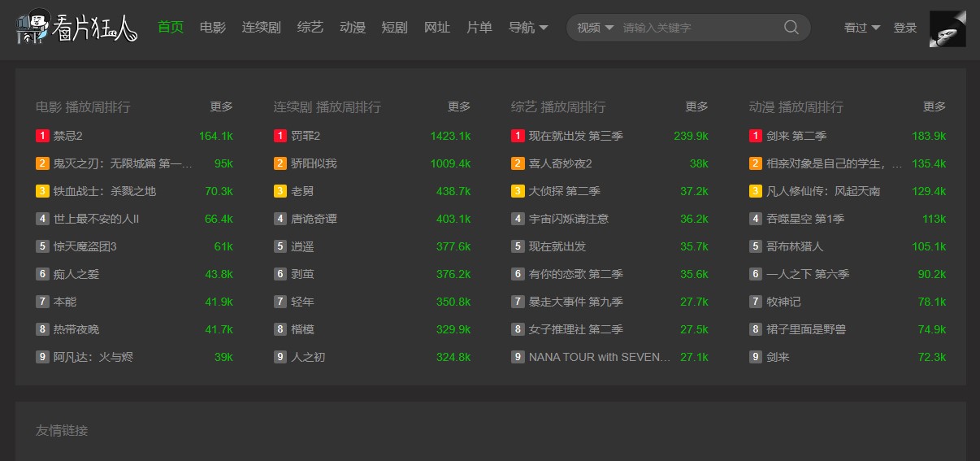Click 更多 for 综艺 weekly ranking
Viewport: 980px width, 461px height.
[697, 107]
